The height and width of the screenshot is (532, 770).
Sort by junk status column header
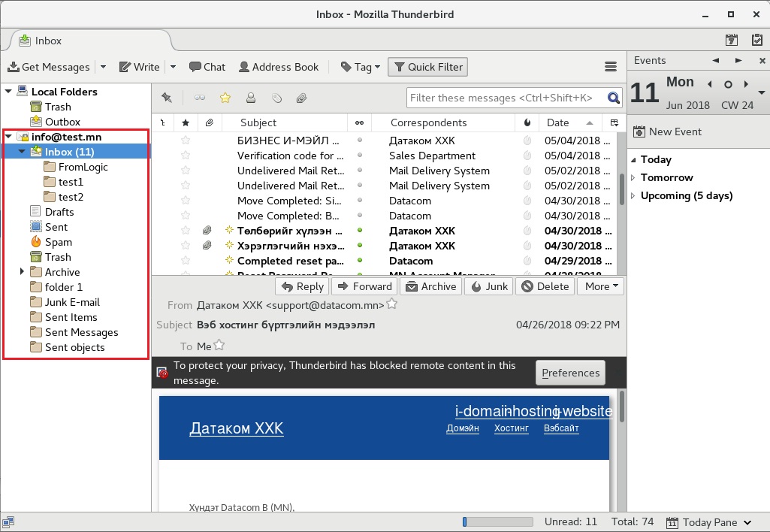tap(527, 122)
